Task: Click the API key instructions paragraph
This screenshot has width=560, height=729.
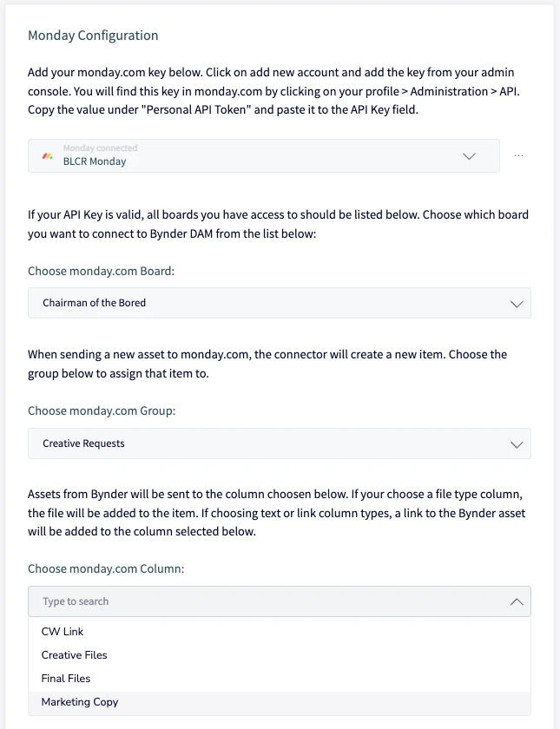Action: [273, 91]
